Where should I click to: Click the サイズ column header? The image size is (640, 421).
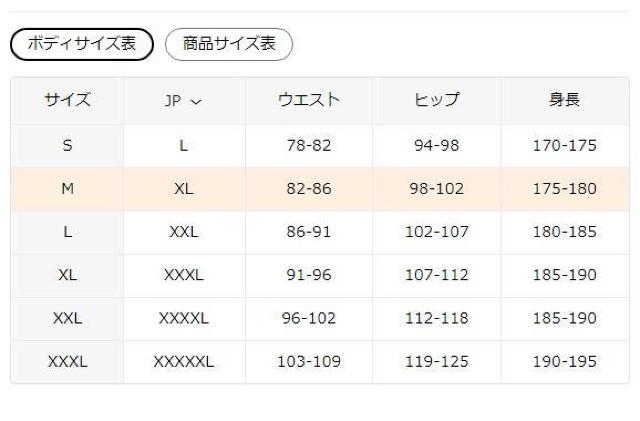click(x=67, y=100)
